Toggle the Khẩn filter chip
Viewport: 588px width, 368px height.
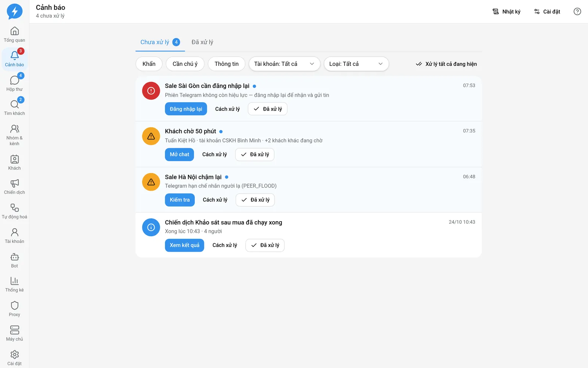pos(149,64)
